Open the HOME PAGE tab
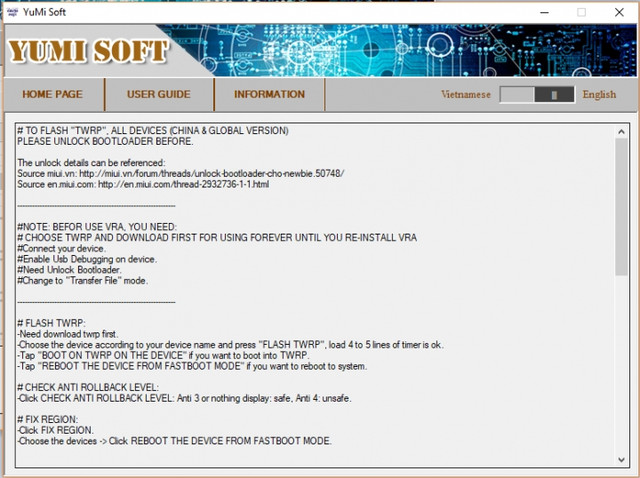Screen dimensions: 640x478 pyautogui.click(x=53, y=94)
